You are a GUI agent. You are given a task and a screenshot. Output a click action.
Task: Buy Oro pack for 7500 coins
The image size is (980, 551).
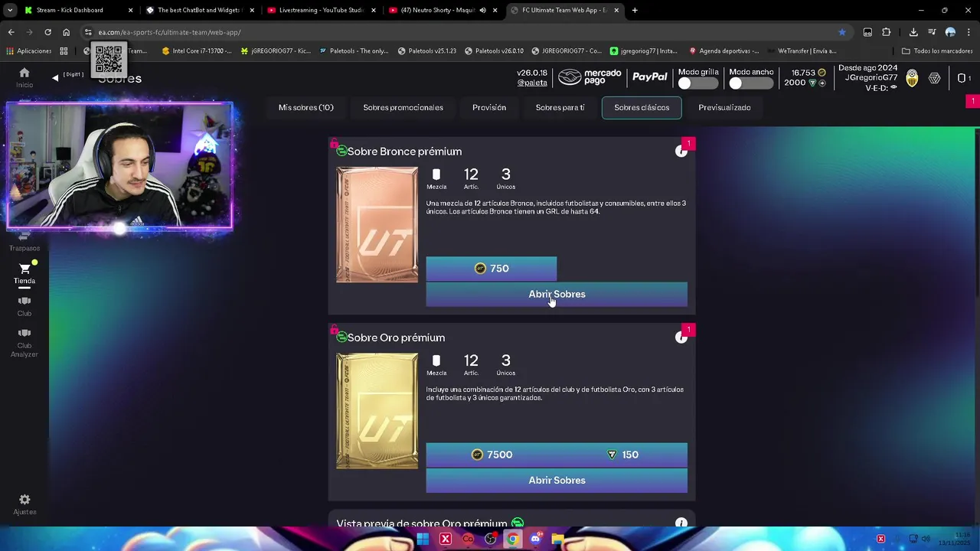tap(492, 455)
